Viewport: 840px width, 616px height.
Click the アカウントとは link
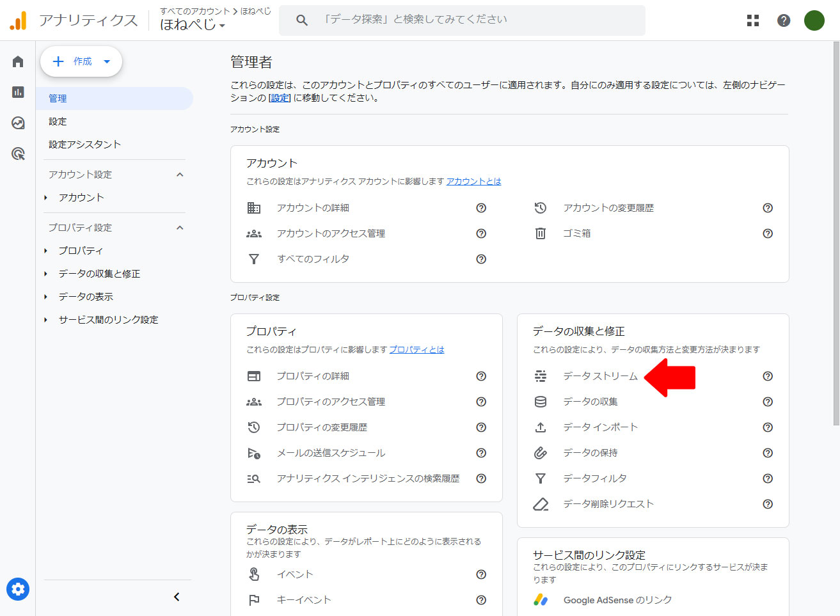(474, 182)
